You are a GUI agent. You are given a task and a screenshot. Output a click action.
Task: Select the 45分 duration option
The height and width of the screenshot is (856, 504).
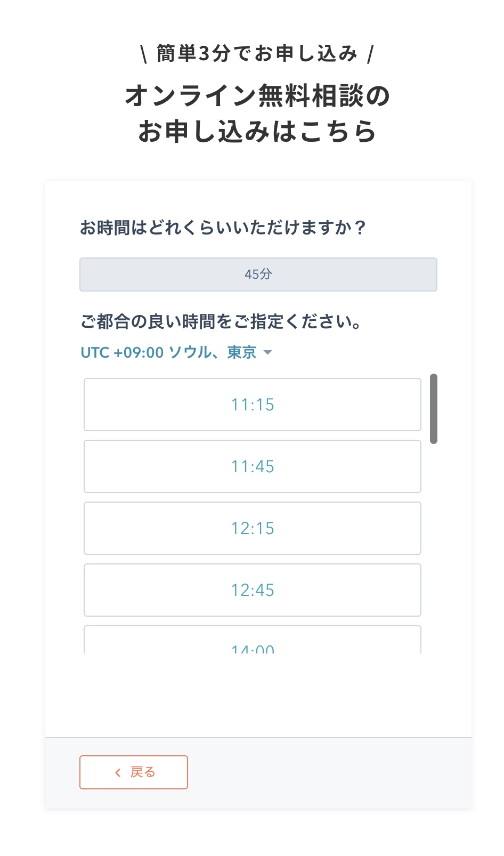pyautogui.click(x=258, y=274)
